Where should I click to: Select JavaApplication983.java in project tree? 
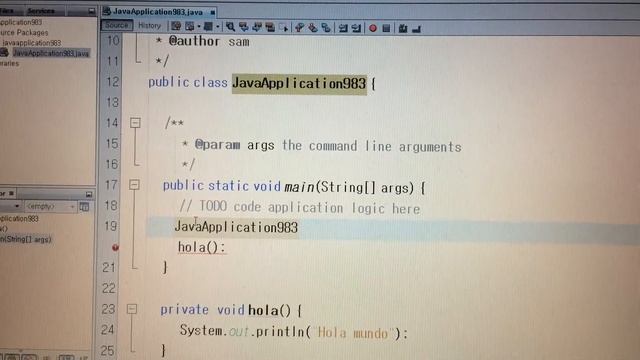tap(51, 53)
